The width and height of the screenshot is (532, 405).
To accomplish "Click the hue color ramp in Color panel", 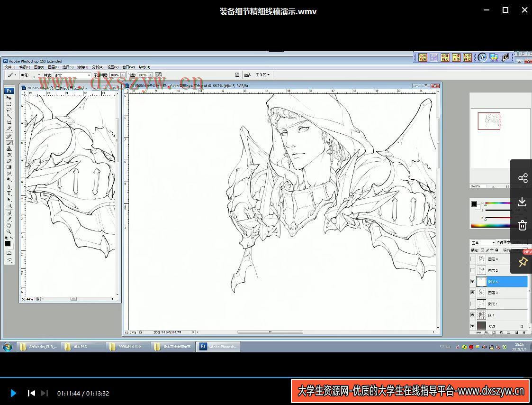I will tap(497, 203).
